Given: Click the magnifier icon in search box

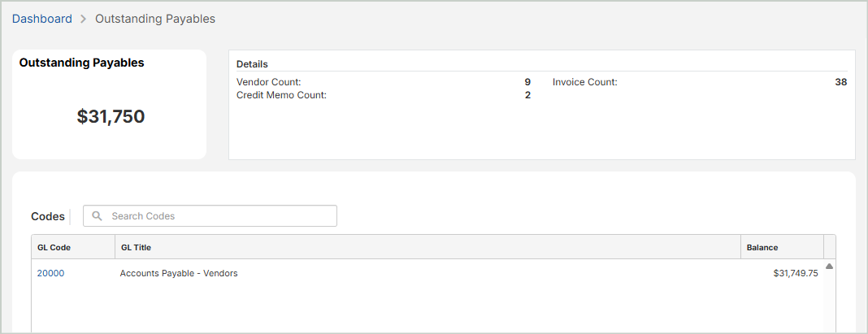Looking at the screenshot, I should [x=98, y=216].
